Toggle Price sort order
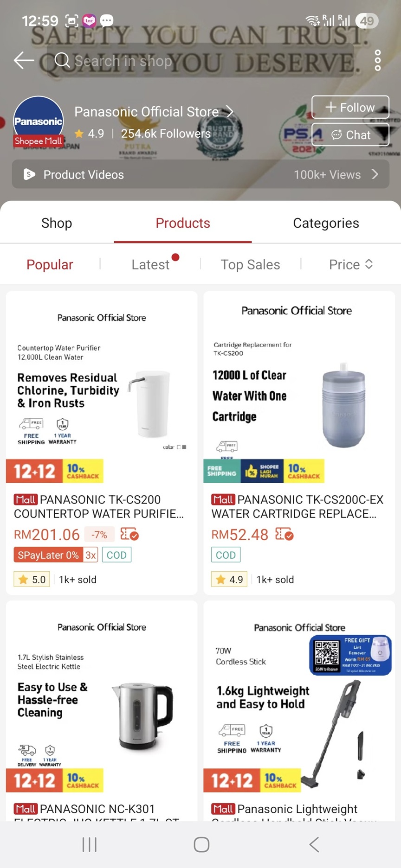Viewport: 401px width, 868px height. 351,264
